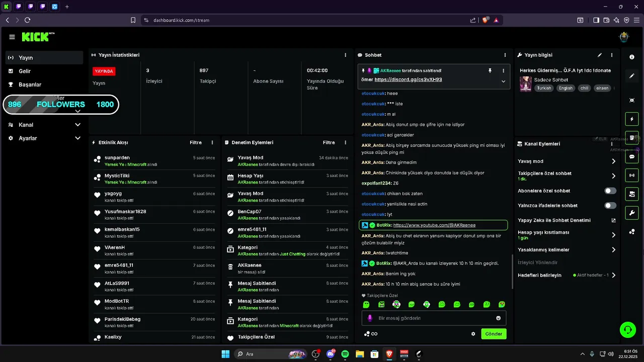Toggle Abonelere özel sohbet switch
Screen dimensions: 644x362
tap(610, 191)
